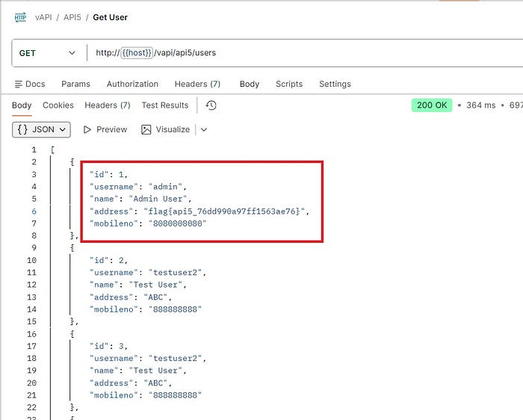Open the Authorization tab
This screenshot has width=523, height=420.
click(132, 84)
